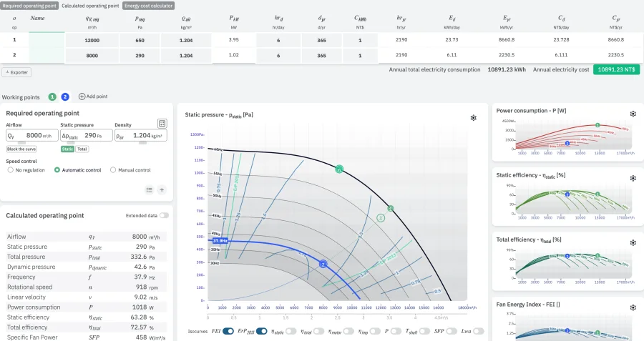644x341 pixels.
Task: Edit row 2 pressure value 290
Action: 140,55
